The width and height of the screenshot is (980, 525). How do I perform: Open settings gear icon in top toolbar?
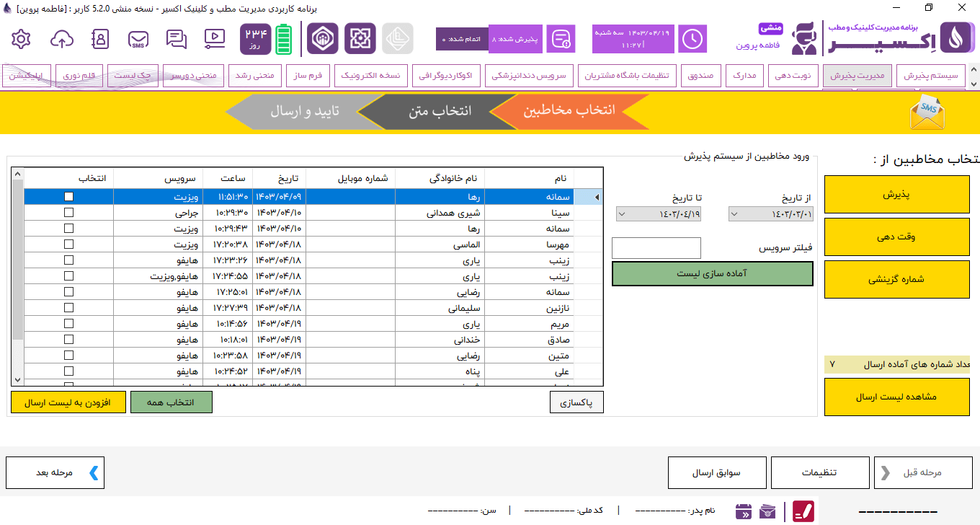[22, 39]
